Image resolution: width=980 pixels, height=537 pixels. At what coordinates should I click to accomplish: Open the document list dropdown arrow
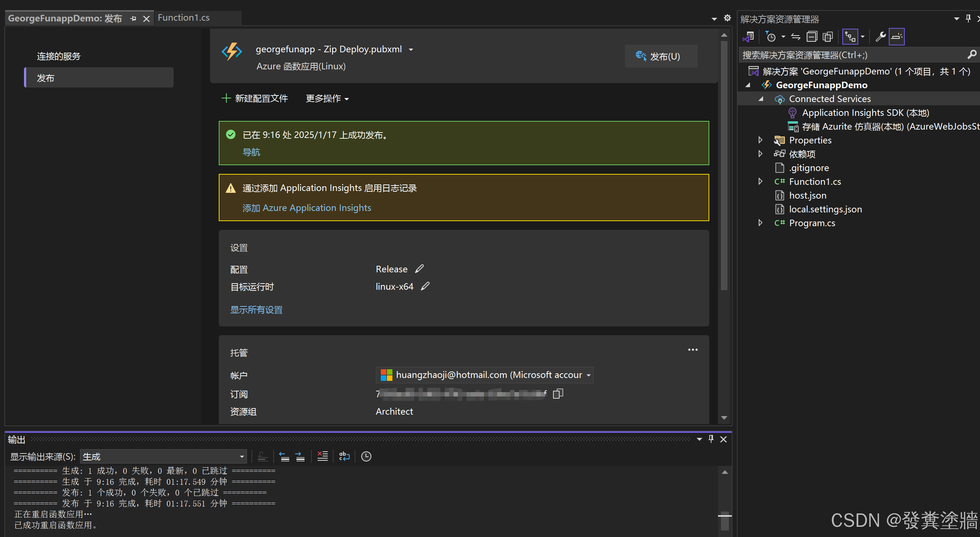(x=714, y=19)
